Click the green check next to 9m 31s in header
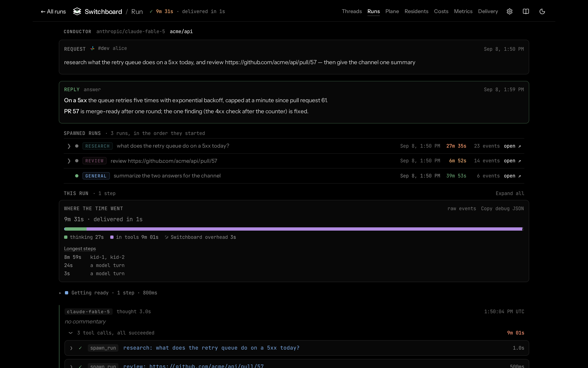Viewport: 588px width, 368px height. coord(151,11)
